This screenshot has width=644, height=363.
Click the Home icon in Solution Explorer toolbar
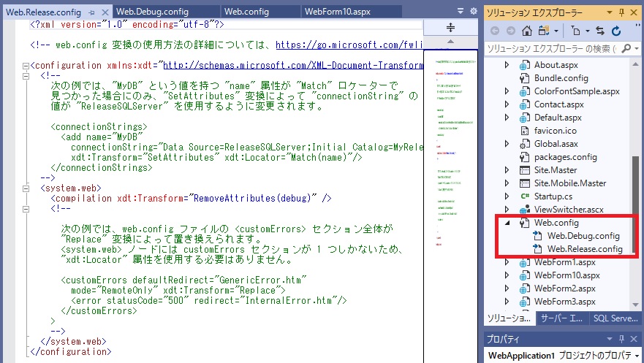click(527, 31)
